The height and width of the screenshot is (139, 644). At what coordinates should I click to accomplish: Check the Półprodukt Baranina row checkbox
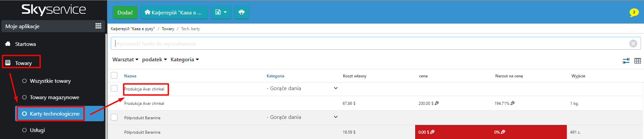[x=114, y=117]
